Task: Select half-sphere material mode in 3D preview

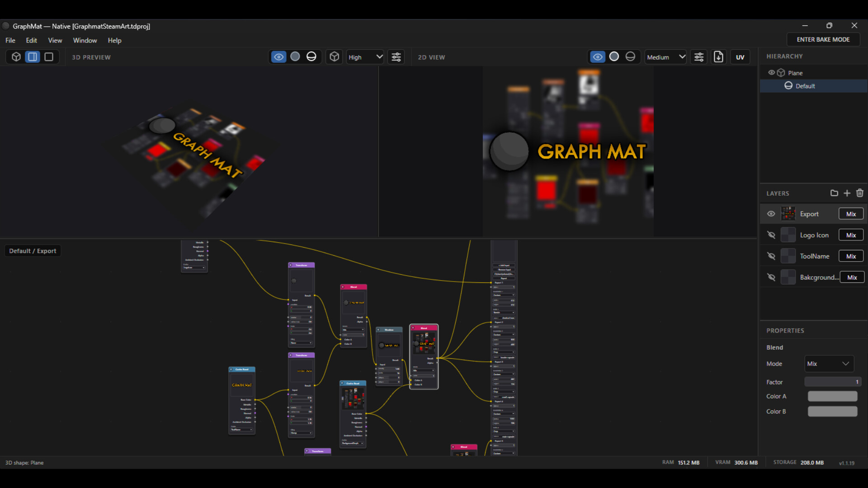Action: [x=311, y=56]
